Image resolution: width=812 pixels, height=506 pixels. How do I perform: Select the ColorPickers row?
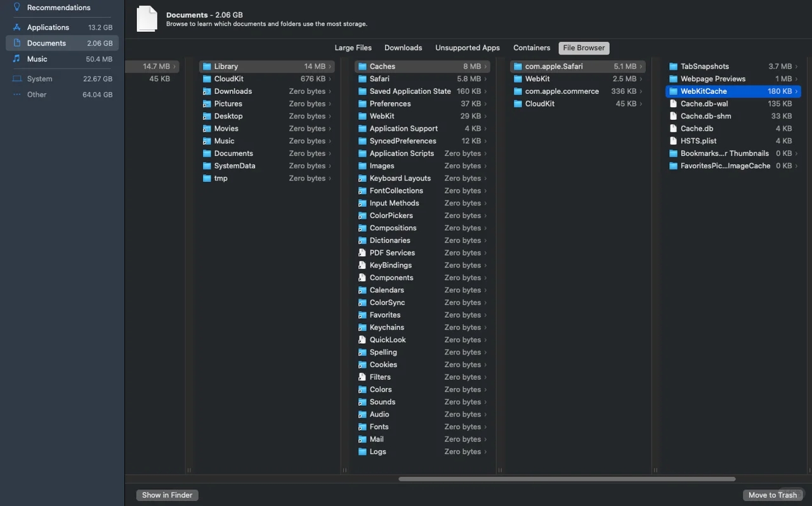pos(422,216)
